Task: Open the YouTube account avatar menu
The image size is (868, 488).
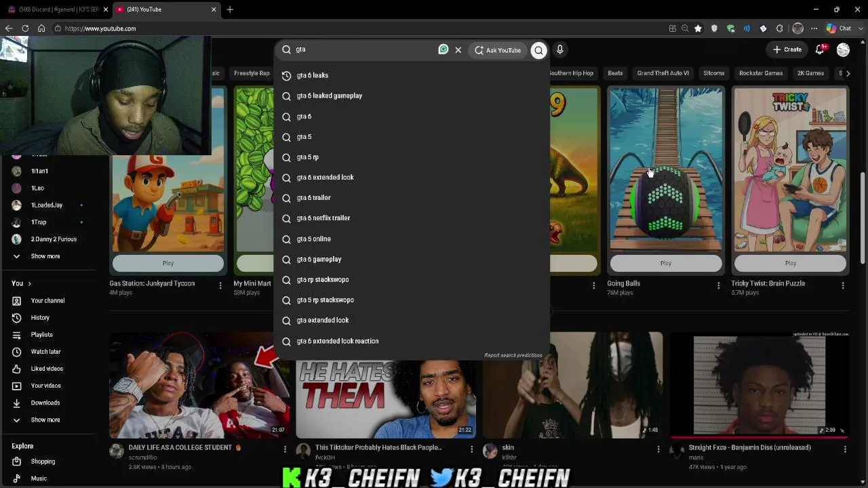Action: click(843, 49)
